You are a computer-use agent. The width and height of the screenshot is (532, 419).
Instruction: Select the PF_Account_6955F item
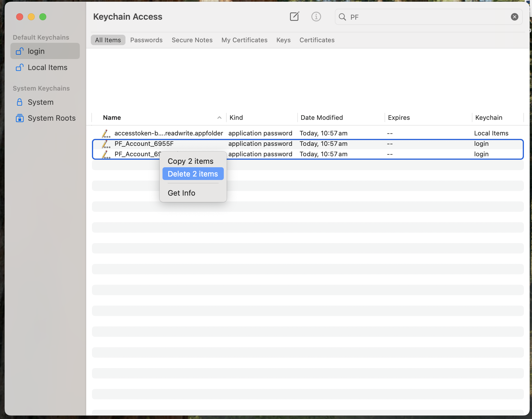(x=308, y=144)
